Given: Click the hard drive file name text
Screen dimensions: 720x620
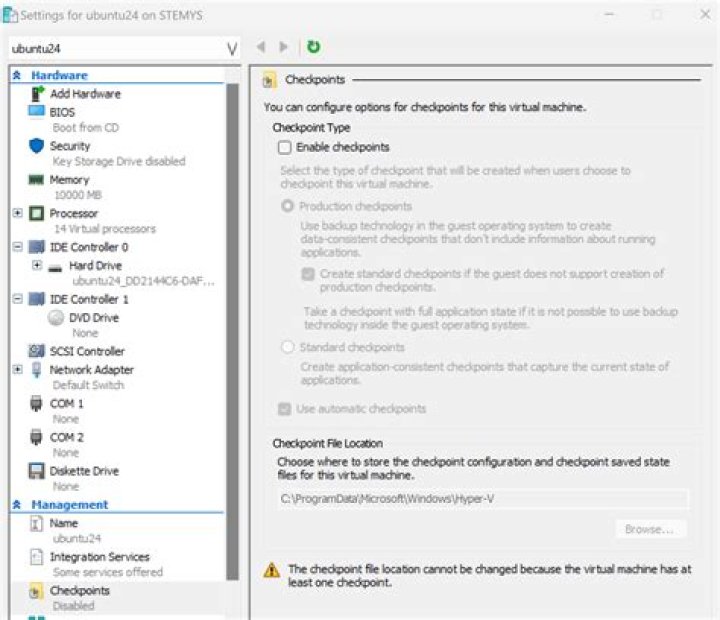Looking at the screenshot, I should pyautogui.click(x=143, y=281).
